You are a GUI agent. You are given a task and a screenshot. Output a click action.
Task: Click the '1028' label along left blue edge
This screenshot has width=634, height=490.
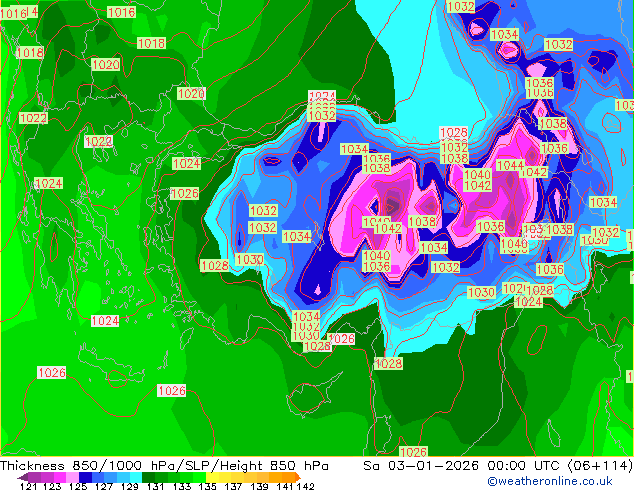pyautogui.click(x=214, y=266)
